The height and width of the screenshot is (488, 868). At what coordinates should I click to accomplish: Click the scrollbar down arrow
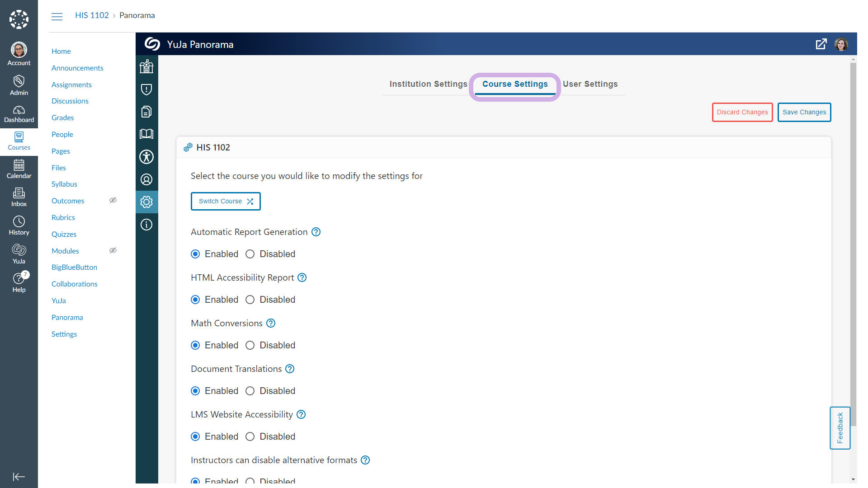click(x=853, y=479)
